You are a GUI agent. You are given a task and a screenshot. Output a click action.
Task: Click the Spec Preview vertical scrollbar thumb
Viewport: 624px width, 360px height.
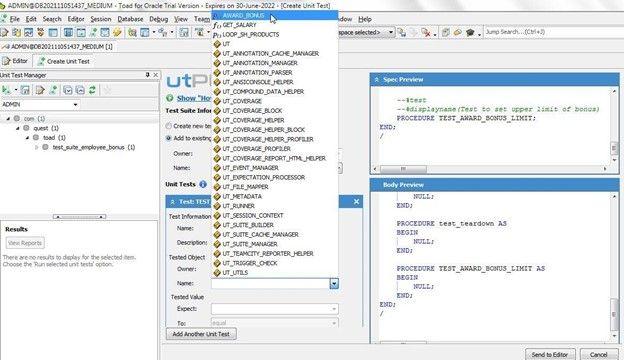pos(614,148)
